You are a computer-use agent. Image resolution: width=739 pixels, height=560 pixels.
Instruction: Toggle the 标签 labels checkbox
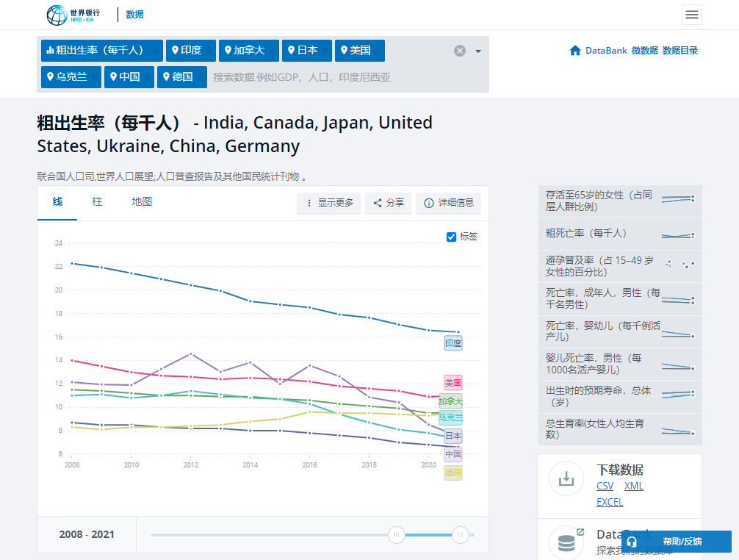451,237
